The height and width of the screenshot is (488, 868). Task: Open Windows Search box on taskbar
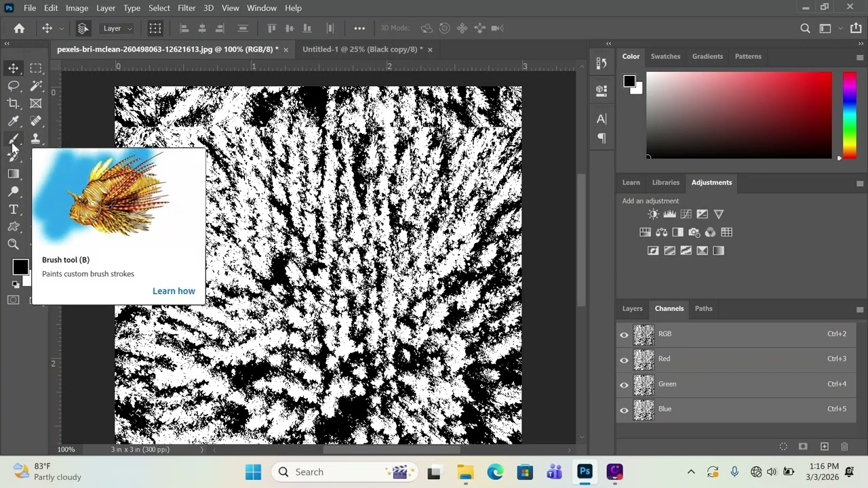pos(343,472)
